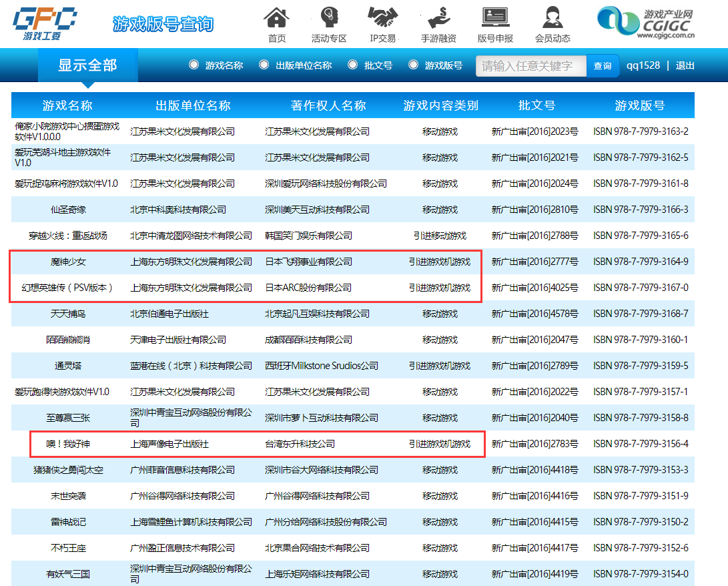The height and width of the screenshot is (586, 728).
Task: Click the 显示全部 tab
Action: pos(87,65)
